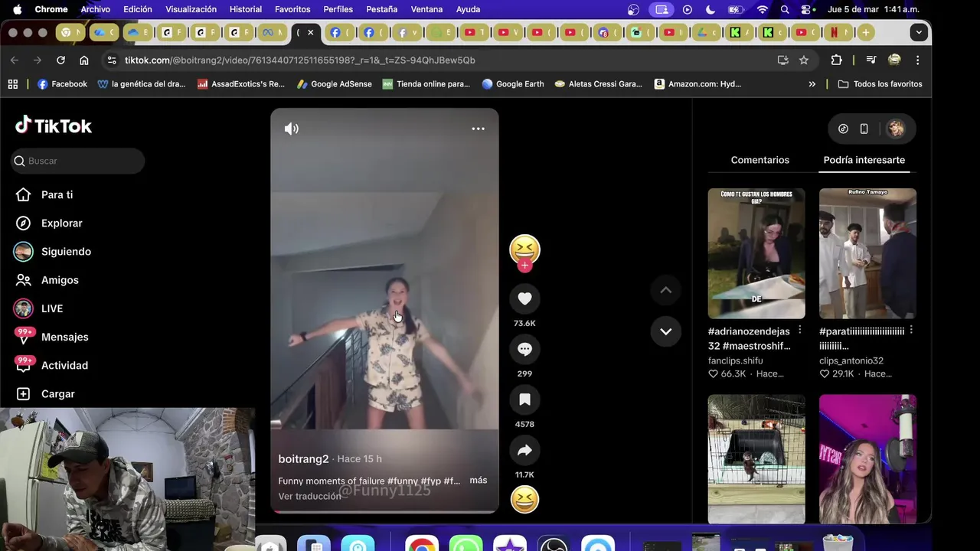The height and width of the screenshot is (551, 980).
Task: Open the fanclips.shifu video thumbnail
Action: click(x=756, y=253)
